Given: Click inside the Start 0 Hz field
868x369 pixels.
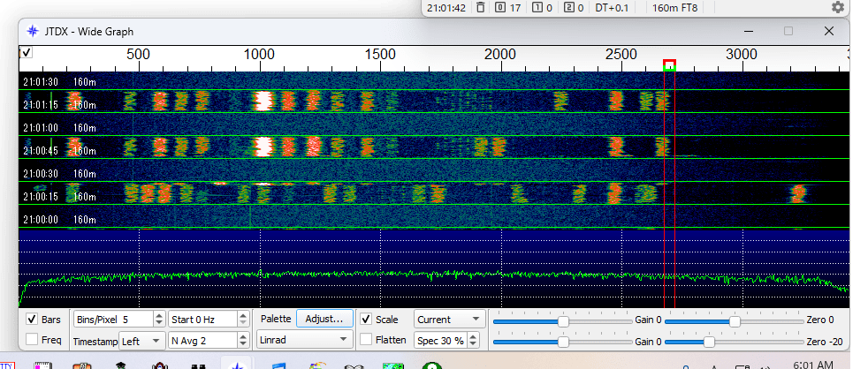Looking at the screenshot, I should click(x=203, y=320).
